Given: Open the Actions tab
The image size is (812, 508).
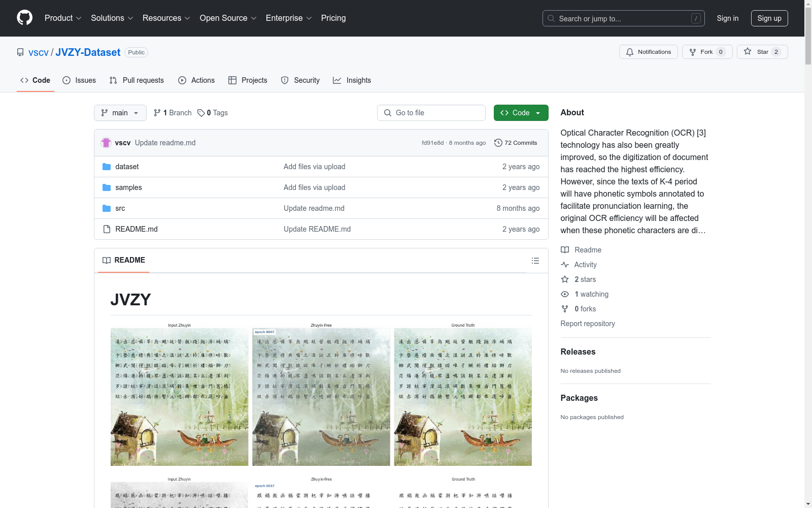Looking at the screenshot, I should (196, 80).
